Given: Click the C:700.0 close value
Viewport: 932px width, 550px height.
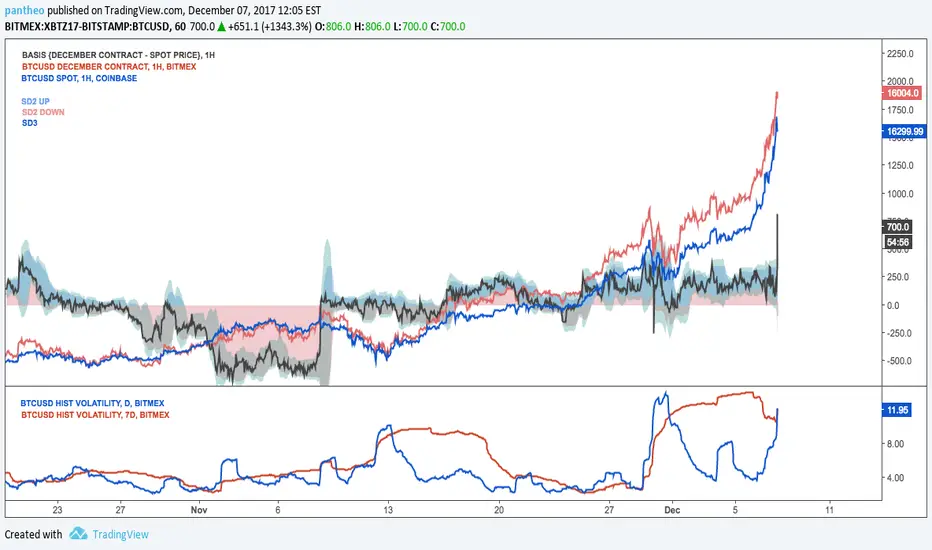Looking at the screenshot, I should (x=448, y=27).
